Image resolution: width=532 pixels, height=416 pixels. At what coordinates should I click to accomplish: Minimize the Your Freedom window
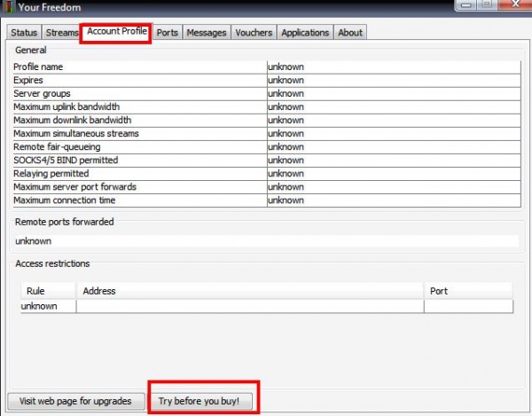click(465, 4)
